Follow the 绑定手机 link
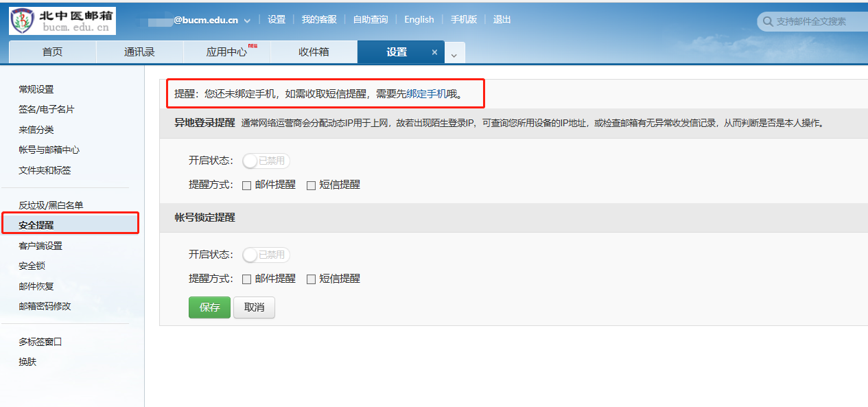Image resolution: width=868 pixels, height=407 pixels. pos(426,94)
